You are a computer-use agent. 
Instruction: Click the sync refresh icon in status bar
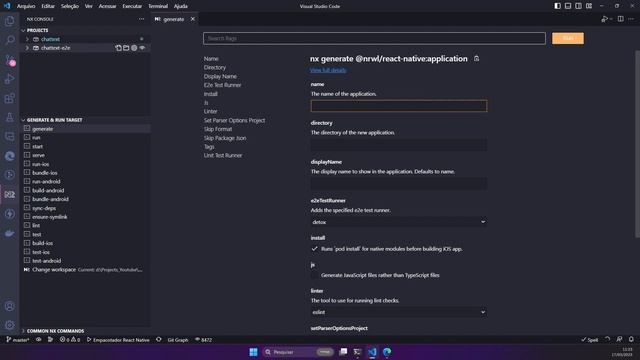[x=159, y=340]
